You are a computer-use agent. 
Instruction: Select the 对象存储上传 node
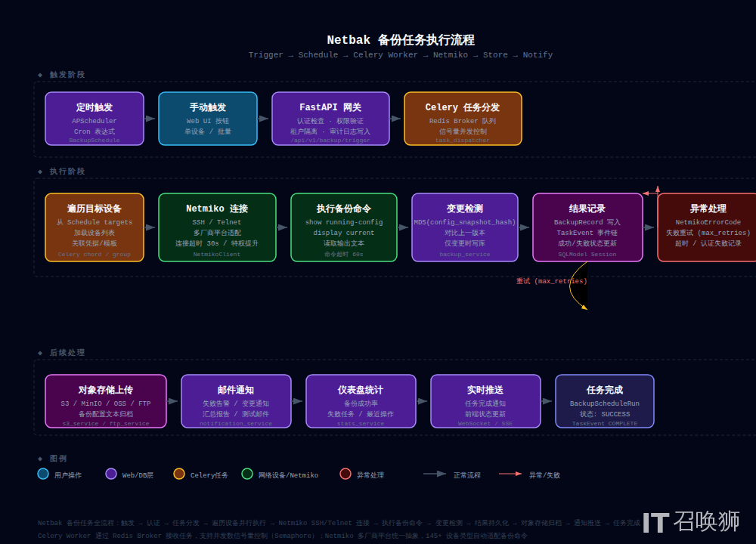coord(106,401)
